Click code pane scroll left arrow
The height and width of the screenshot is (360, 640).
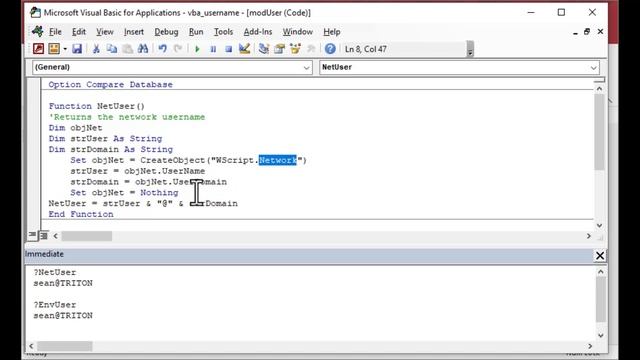(x=56, y=236)
